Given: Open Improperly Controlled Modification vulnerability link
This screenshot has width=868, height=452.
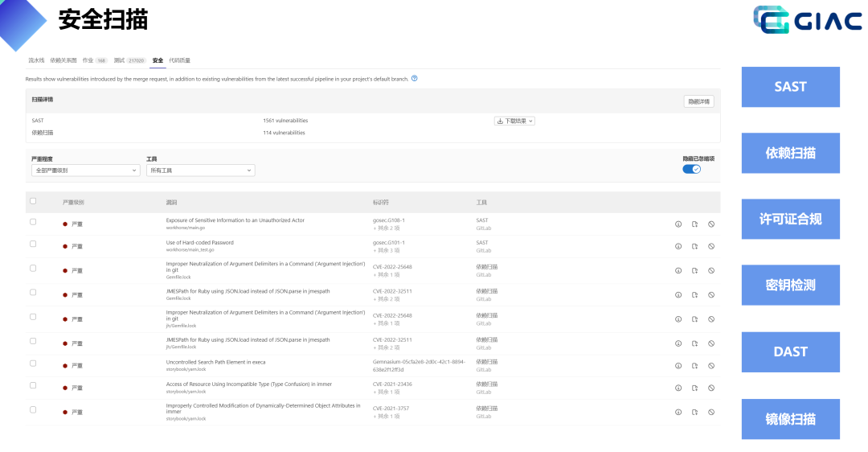Looking at the screenshot, I should [x=263, y=409].
